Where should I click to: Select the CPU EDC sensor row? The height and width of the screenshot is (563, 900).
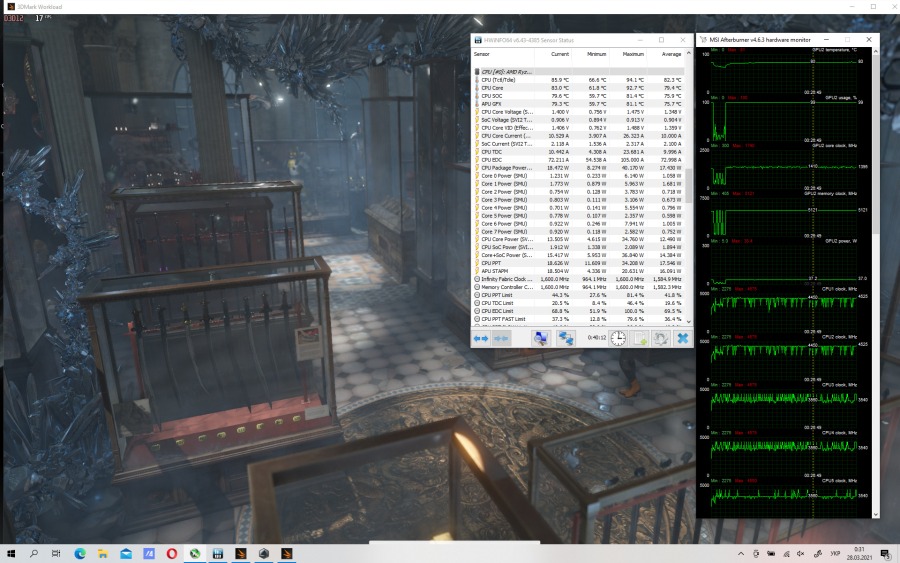[x=578, y=160]
